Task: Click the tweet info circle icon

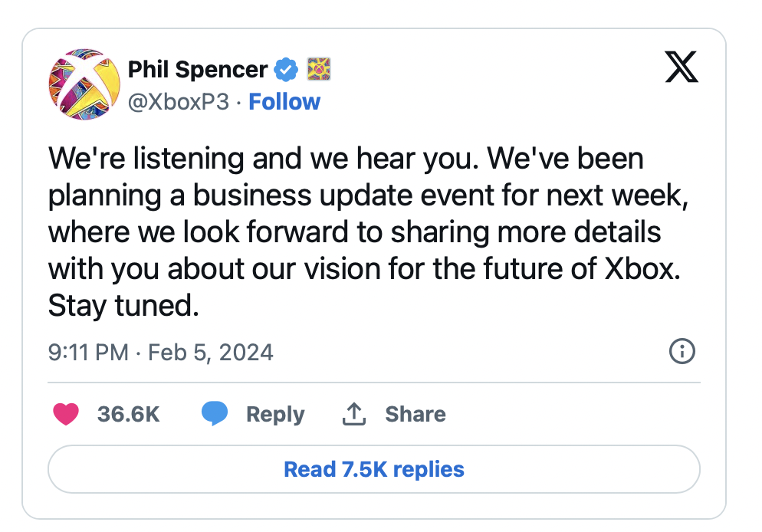Action: pos(682,352)
